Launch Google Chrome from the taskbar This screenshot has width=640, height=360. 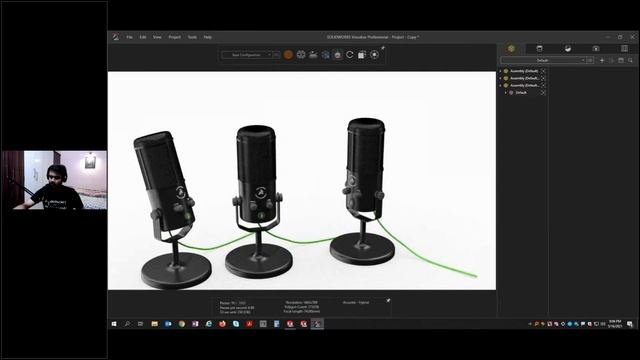(x=182, y=324)
